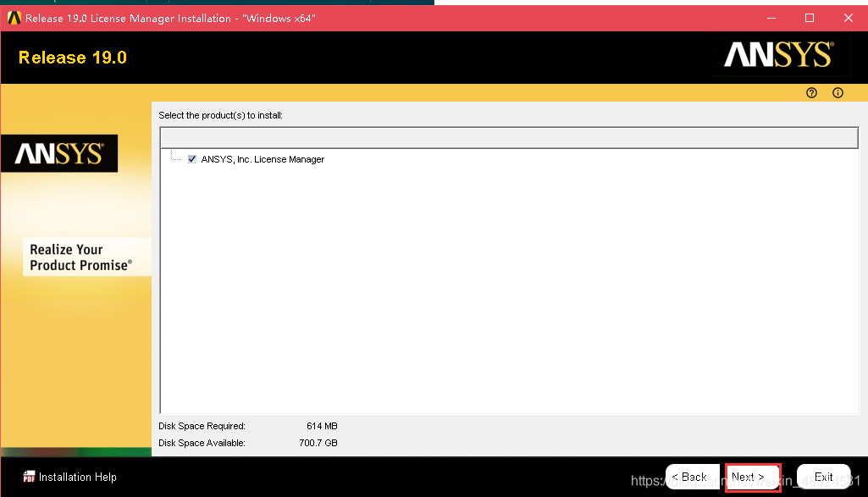
Task: Click the ANSYS logo in left sidebar
Action: [59, 153]
